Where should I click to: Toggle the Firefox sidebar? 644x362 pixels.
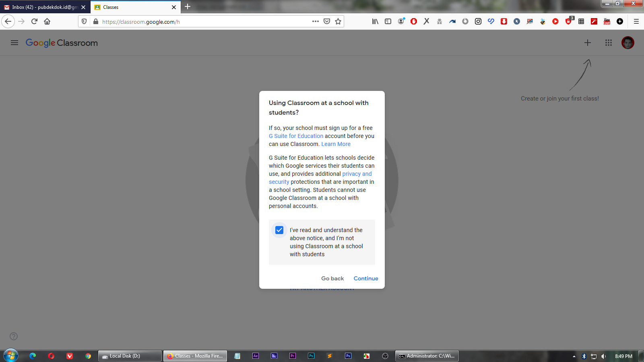pos(388,21)
